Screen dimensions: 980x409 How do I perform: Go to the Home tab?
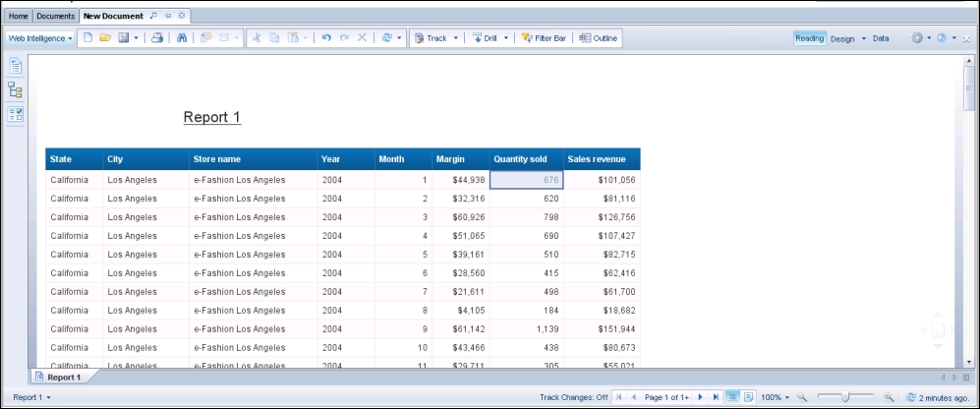pyautogui.click(x=18, y=17)
